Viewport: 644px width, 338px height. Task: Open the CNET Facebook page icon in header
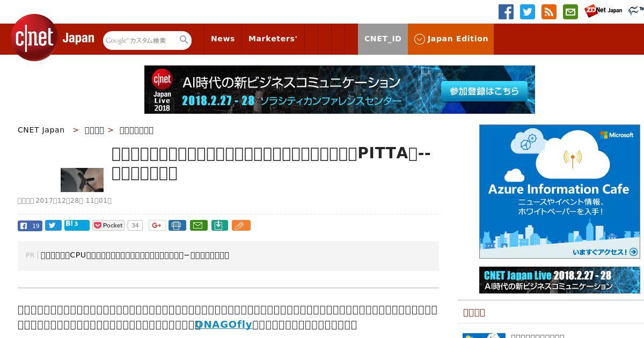506,12
